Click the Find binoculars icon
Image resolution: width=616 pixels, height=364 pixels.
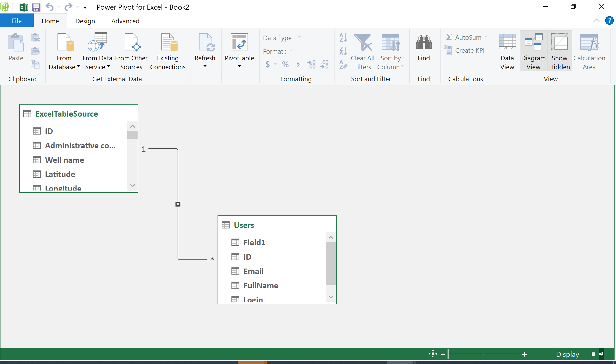coord(424,42)
